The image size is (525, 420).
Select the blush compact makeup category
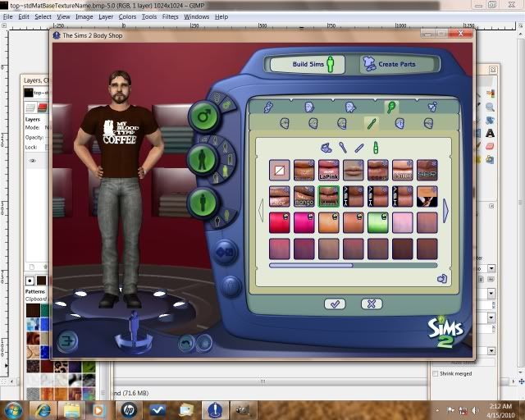(x=326, y=148)
